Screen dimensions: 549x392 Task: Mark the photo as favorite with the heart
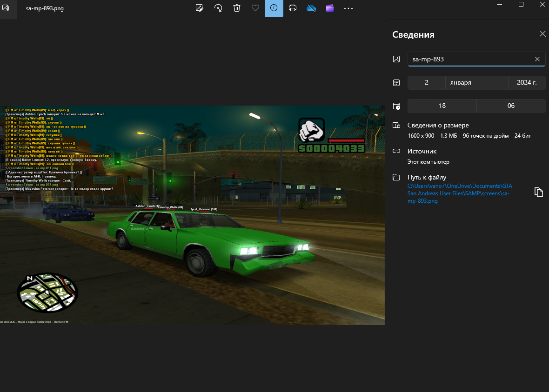coord(255,8)
